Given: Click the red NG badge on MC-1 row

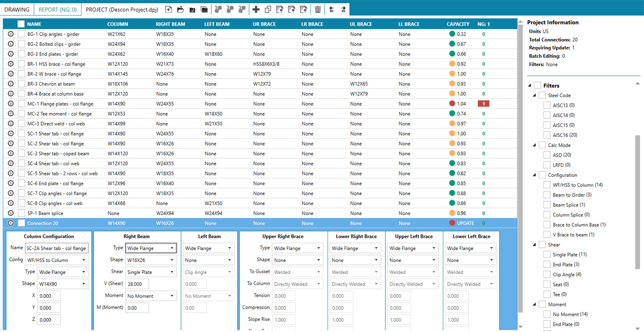Looking at the screenshot, I should (x=484, y=104).
